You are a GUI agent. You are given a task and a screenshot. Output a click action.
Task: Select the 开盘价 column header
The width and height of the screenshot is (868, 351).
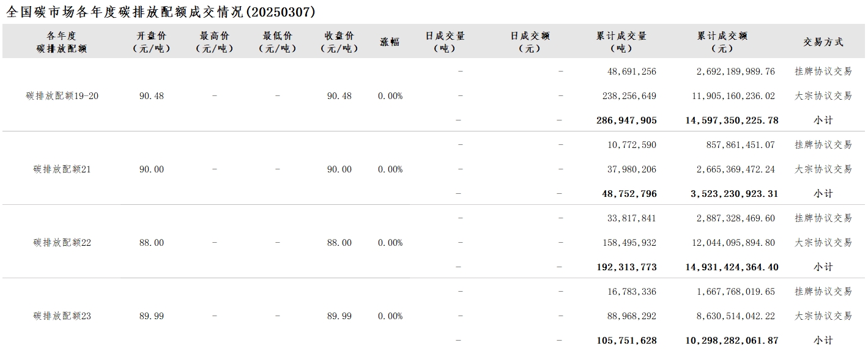(152, 42)
